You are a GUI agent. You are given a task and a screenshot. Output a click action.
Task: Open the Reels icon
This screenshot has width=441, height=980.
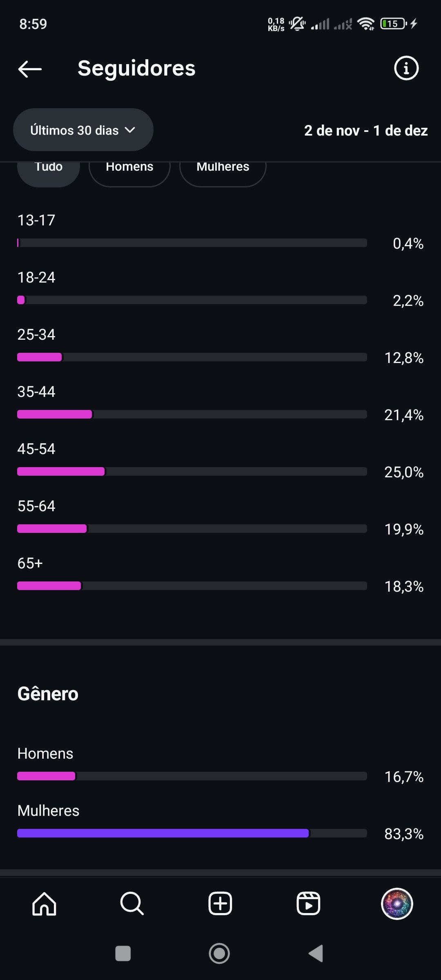coord(308,904)
